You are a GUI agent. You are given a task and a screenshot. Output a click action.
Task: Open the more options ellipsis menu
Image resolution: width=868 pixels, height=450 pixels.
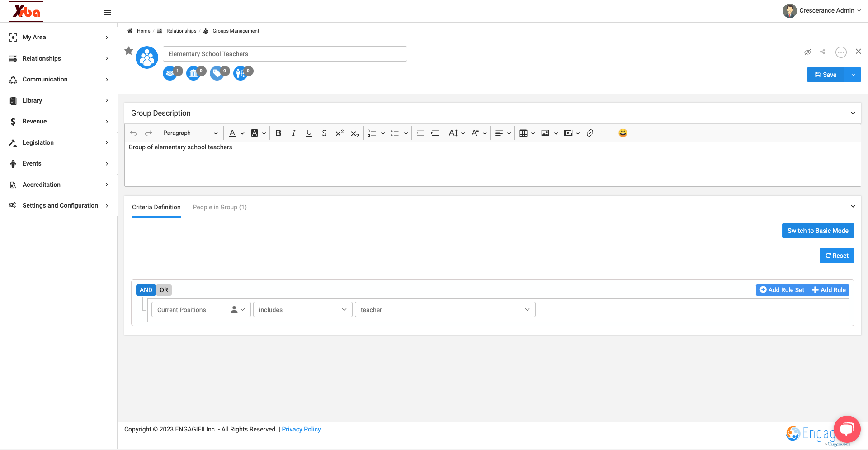click(x=841, y=52)
